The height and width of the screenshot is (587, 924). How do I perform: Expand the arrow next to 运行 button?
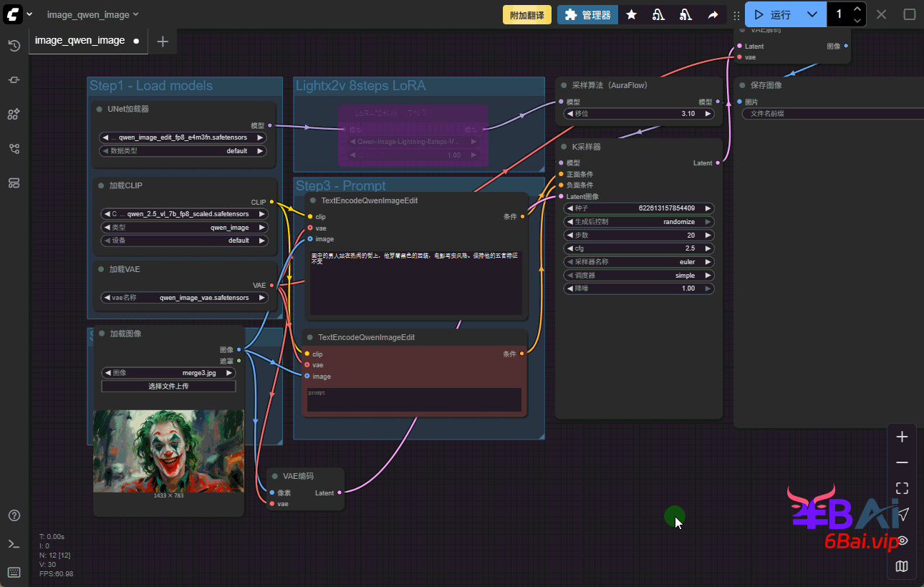pyautogui.click(x=812, y=14)
